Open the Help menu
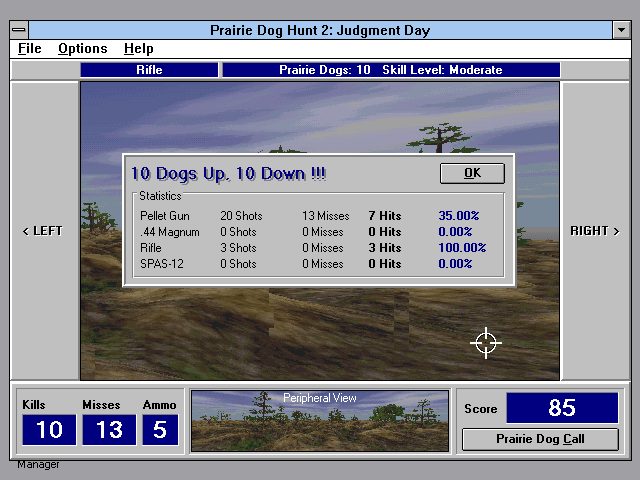Screen dimensions: 640x480 (x=138, y=49)
